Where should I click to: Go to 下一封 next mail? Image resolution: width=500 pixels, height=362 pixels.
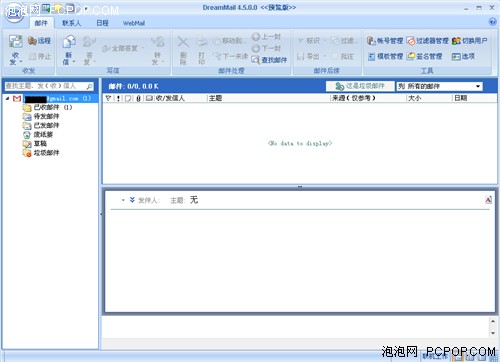click(267, 48)
